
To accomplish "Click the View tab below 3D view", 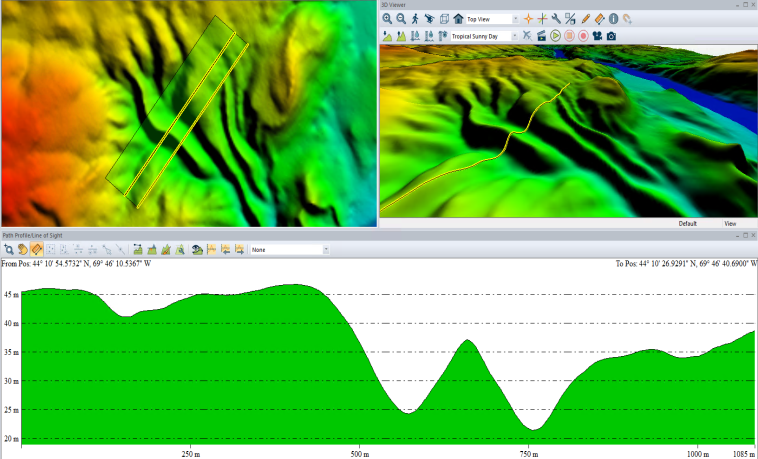I will coord(729,223).
